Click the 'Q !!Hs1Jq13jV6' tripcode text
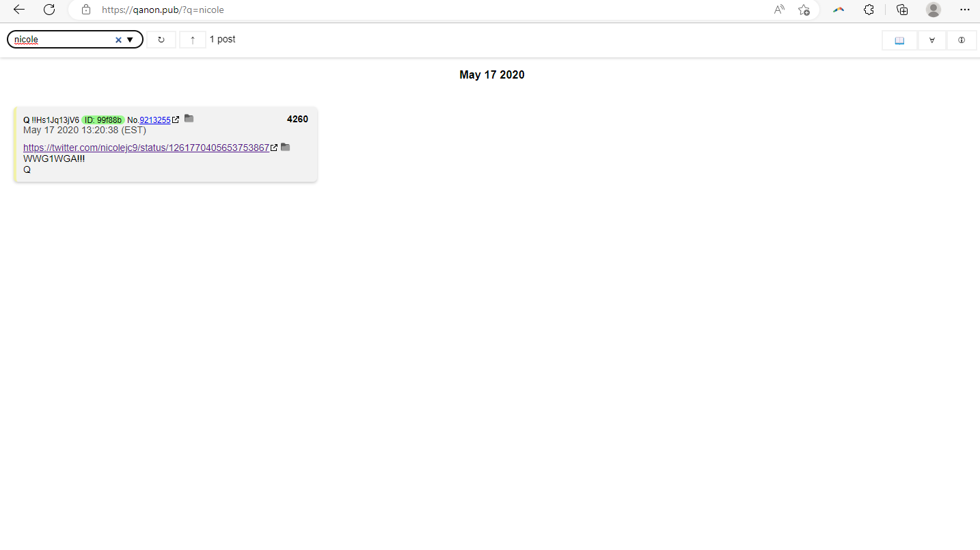Screen dimensions: 980x550 pos(51,120)
